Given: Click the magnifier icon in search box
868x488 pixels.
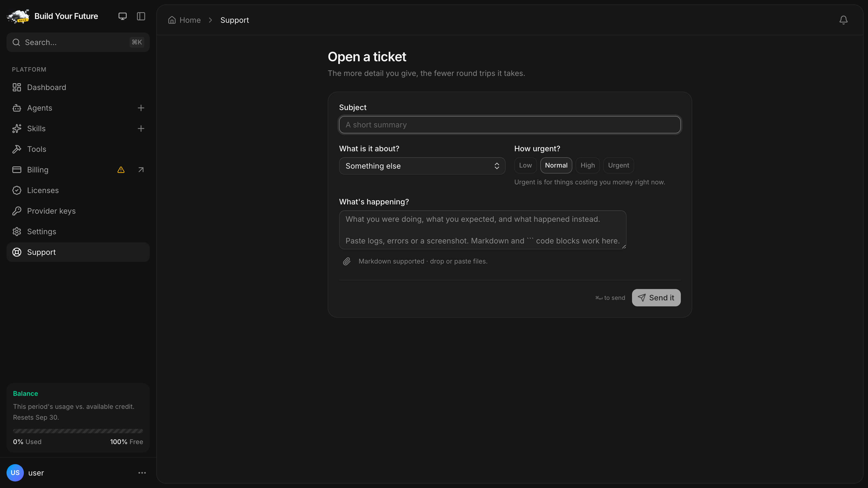Looking at the screenshot, I should tap(16, 43).
